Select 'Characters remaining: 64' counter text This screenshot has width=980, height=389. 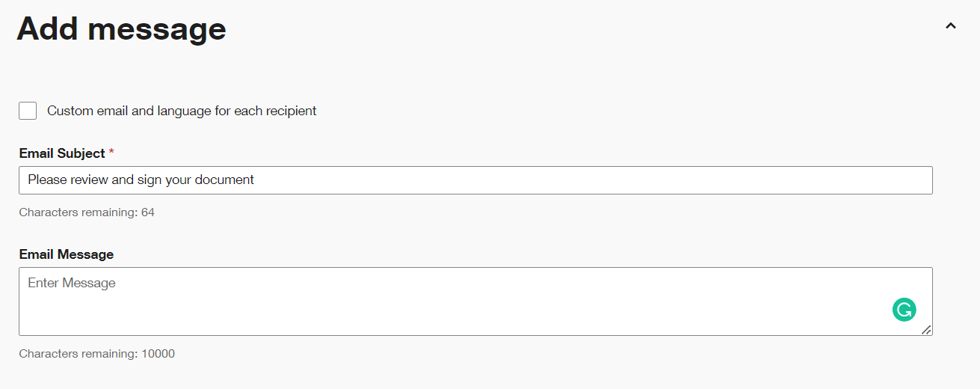[87, 212]
